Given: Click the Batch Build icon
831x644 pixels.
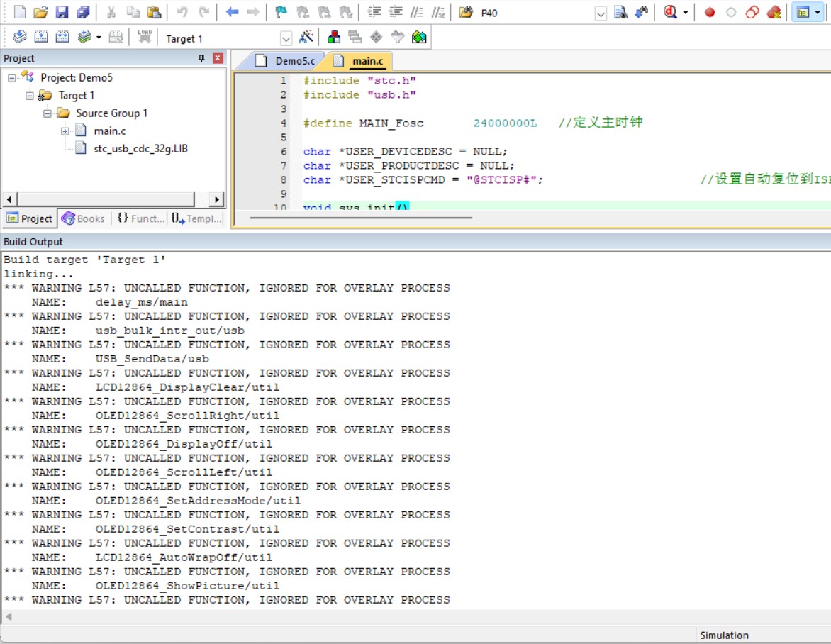Looking at the screenshot, I should (84, 37).
